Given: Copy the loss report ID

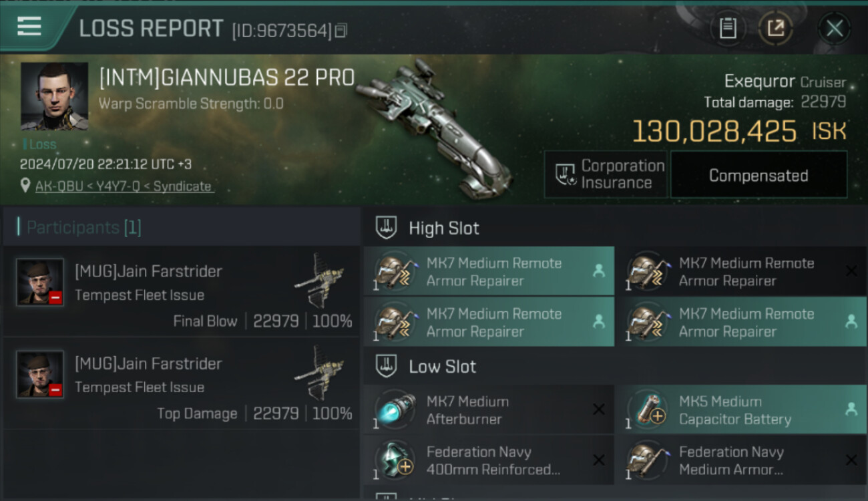Looking at the screenshot, I should pos(341,30).
